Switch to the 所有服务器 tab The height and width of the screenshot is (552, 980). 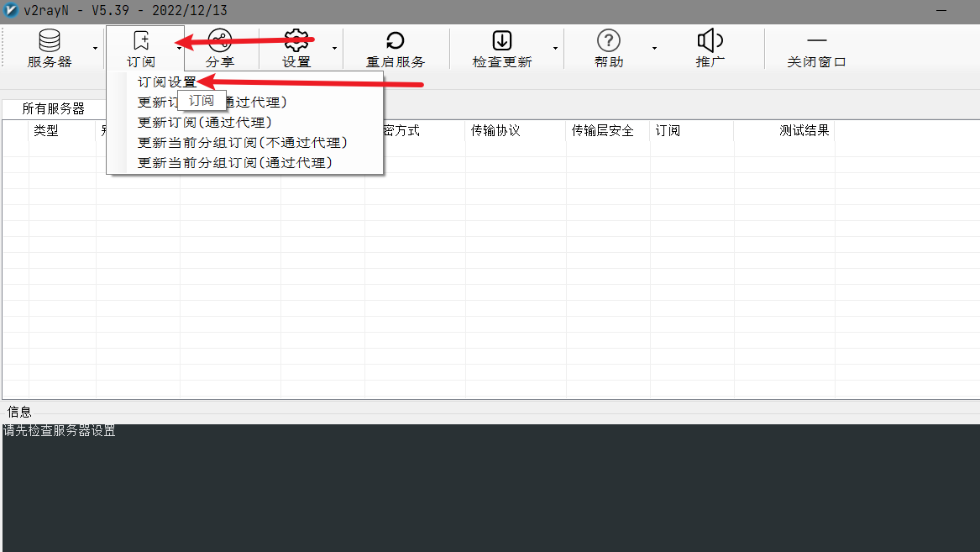54,109
